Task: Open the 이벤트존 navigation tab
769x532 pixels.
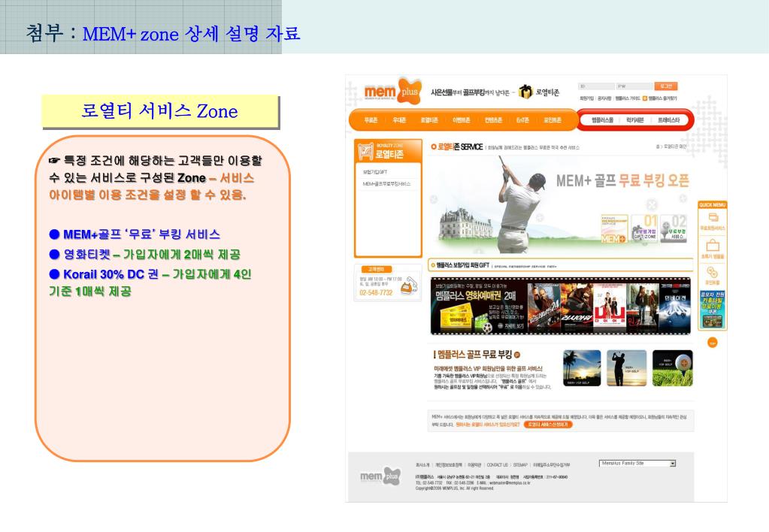Action: tap(461, 120)
